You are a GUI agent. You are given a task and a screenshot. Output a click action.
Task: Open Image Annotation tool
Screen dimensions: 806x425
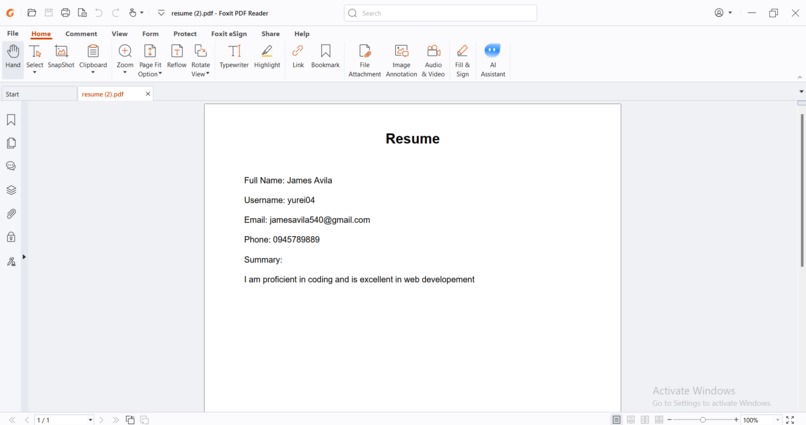[x=401, y=60]
